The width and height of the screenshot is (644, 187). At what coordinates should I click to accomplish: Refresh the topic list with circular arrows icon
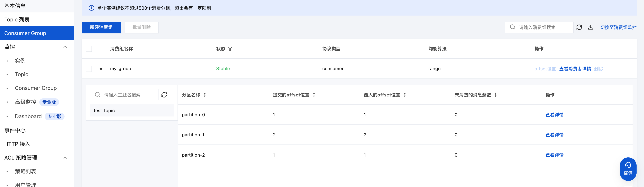[164, 95]
